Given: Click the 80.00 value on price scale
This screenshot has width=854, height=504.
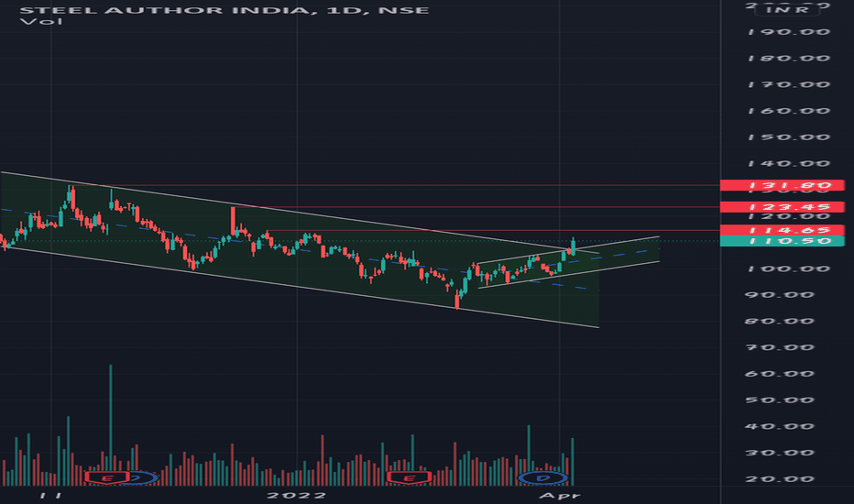Looking at the screenshot, I should pyautogui.click(x=780, y=321).
